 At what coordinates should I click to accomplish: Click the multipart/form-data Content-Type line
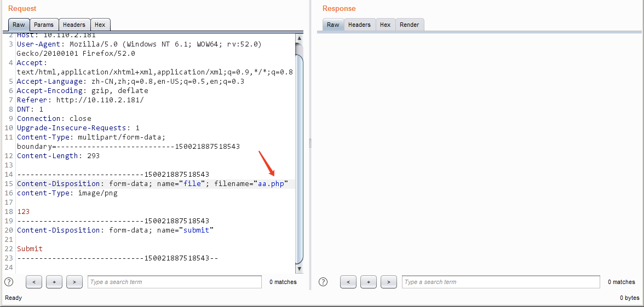tap(91, 137)
